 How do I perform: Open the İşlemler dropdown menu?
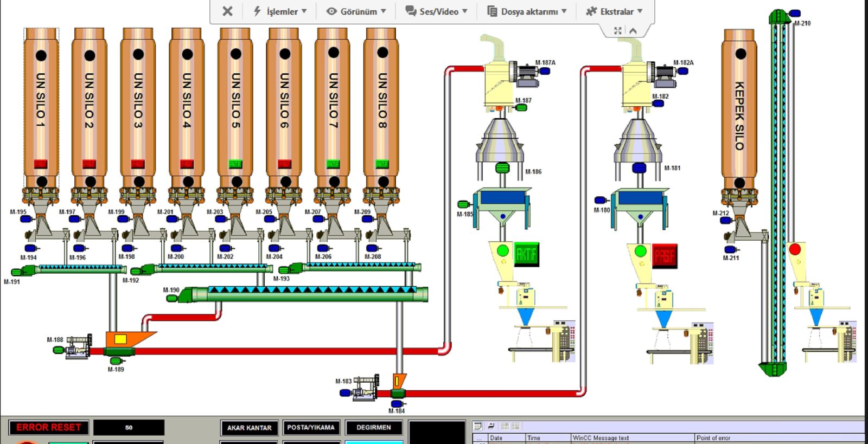coord(280,11)
